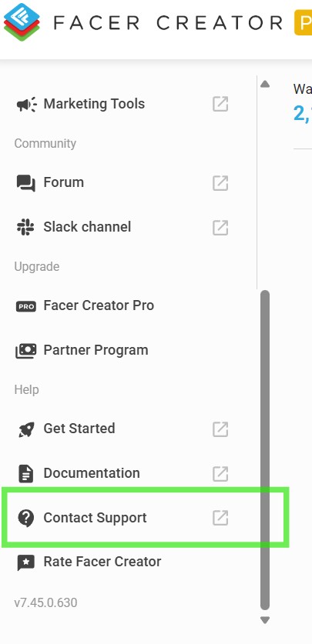Screen dimensions: 312x644
Task: Click the Facer Creator logo icon
Action: (x=22, y=22)
